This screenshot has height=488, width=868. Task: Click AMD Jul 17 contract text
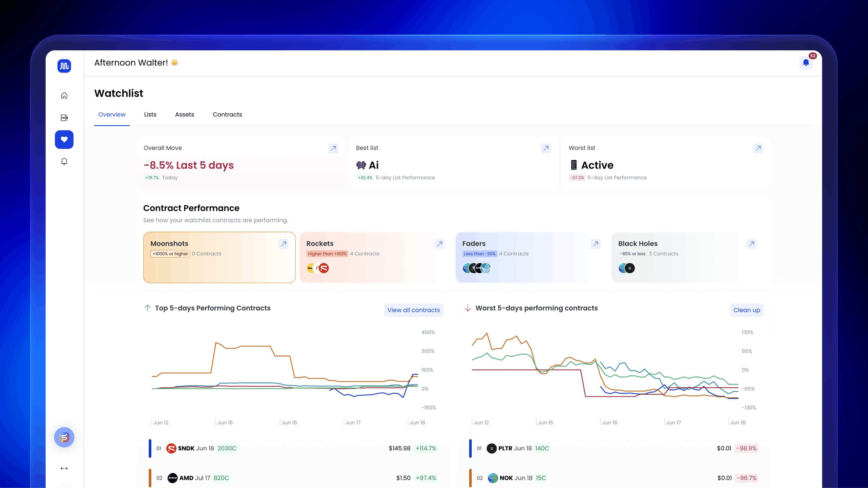coord(195,478)
